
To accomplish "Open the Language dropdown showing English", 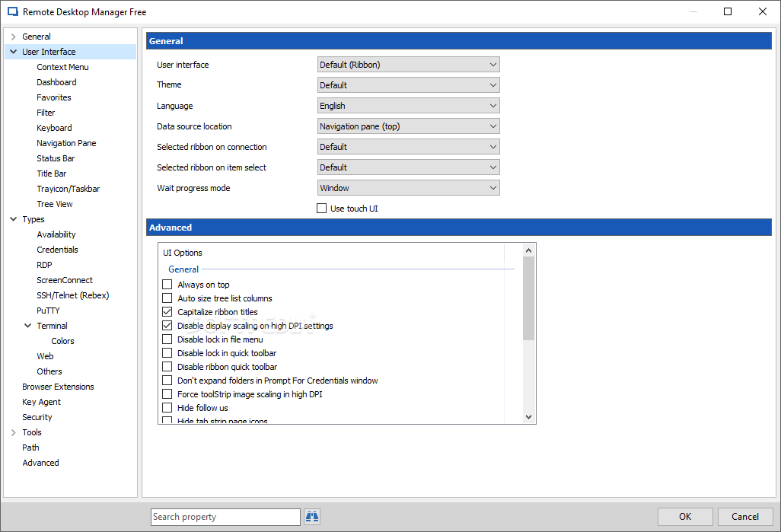I will pyautogui.click(x=409, y=106).
